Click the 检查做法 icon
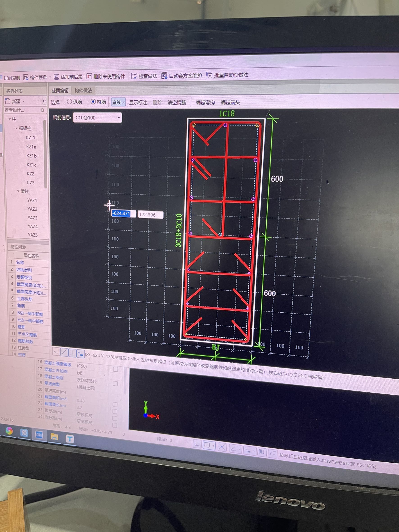The image size is (399, 532). coord(134,76)
